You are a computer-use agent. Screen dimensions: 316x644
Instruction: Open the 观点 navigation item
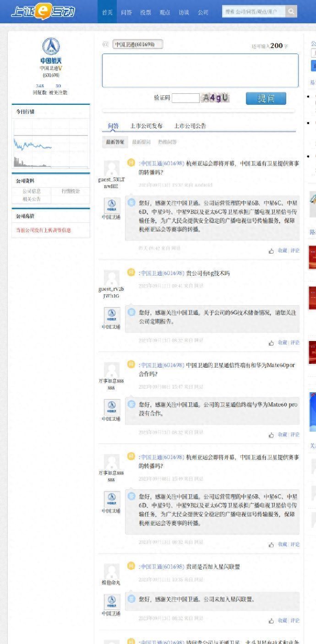point(165,12)
